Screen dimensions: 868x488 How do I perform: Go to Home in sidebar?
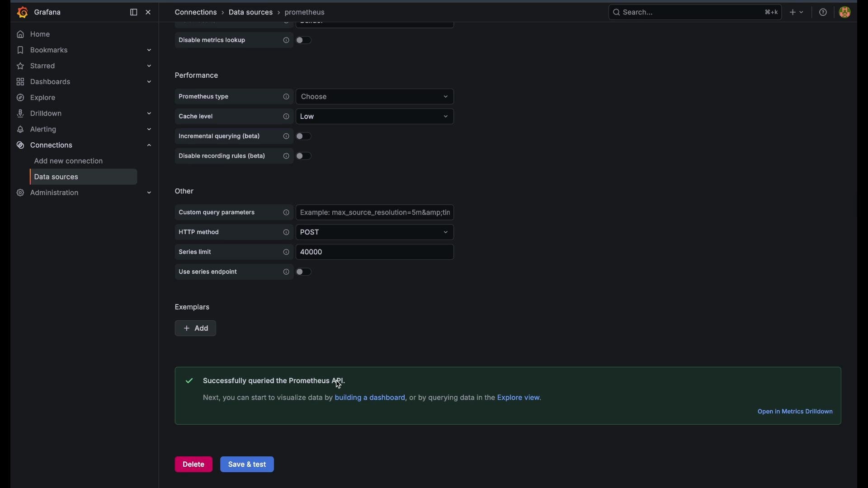40,35
